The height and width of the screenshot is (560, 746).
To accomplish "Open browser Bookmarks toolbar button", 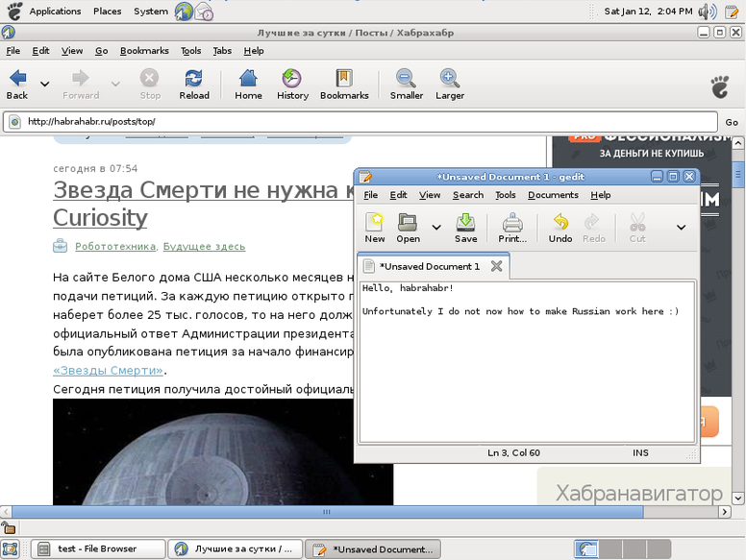I will (x=344, y=85).
